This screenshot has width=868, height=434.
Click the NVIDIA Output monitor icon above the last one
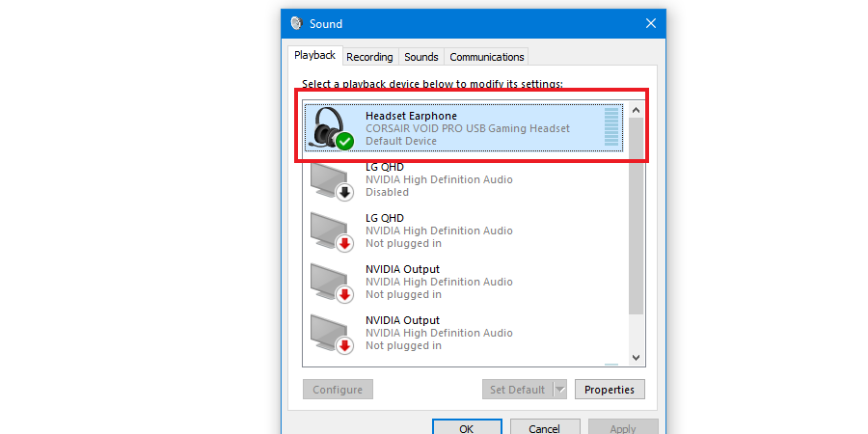click(x=332, y=283)
